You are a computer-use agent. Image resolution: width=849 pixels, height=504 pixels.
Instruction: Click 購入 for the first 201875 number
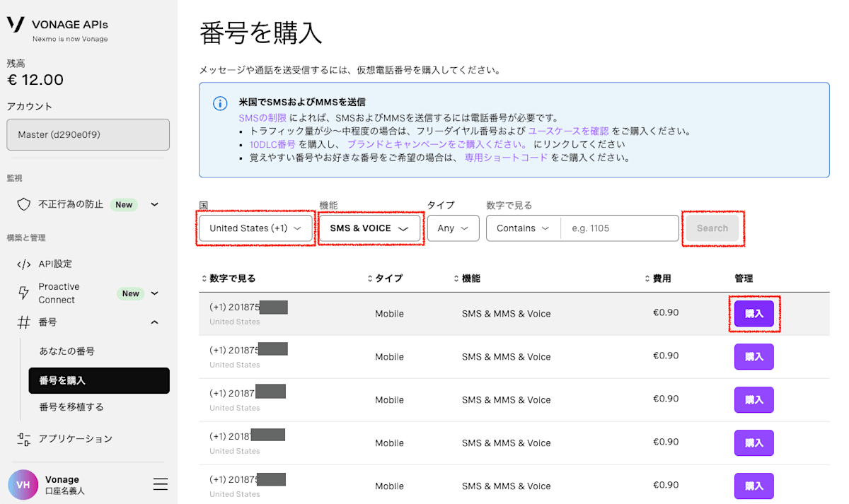754,313
